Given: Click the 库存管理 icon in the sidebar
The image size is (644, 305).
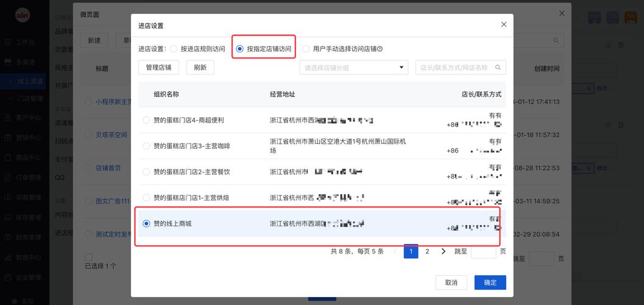Looking at the screenshot, I should click(7, 217).
